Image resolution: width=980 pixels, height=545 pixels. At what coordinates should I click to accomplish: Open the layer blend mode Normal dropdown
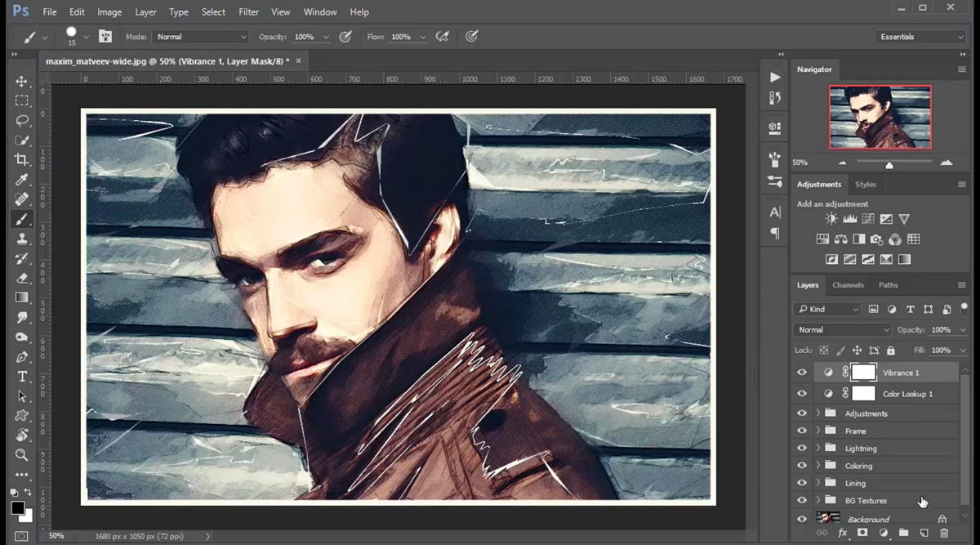(842, 330)
